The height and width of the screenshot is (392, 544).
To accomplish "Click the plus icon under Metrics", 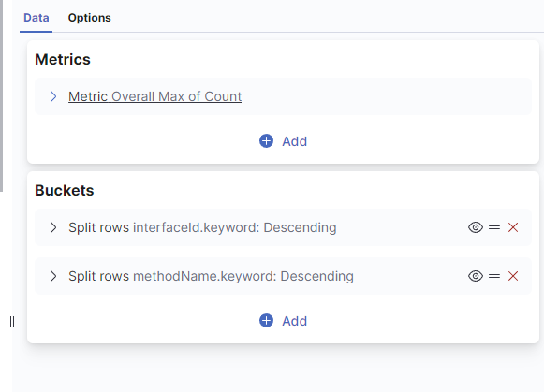I will (x=267, y=141).
